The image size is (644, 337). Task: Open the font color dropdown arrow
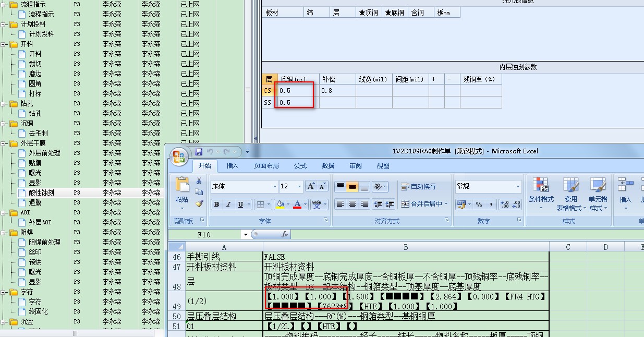pyautogui.click(x=306, y=204)
